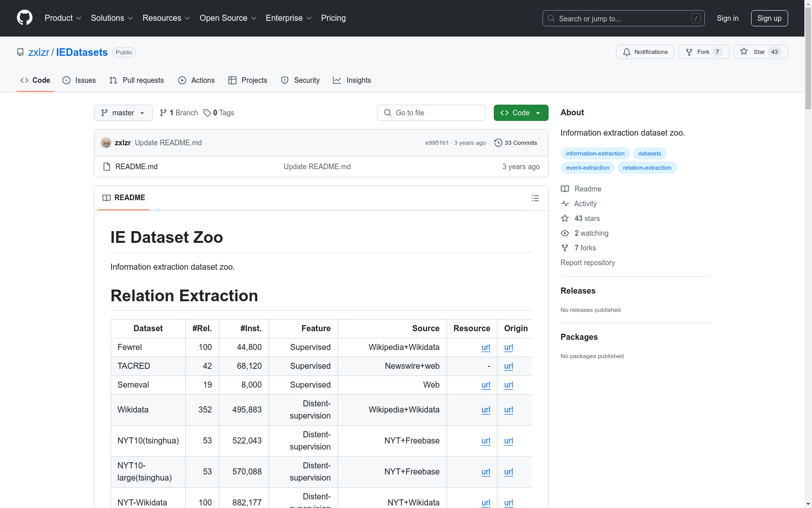View the 43 stars link
This screenshot has width=812, height=508.
point(581,218)
